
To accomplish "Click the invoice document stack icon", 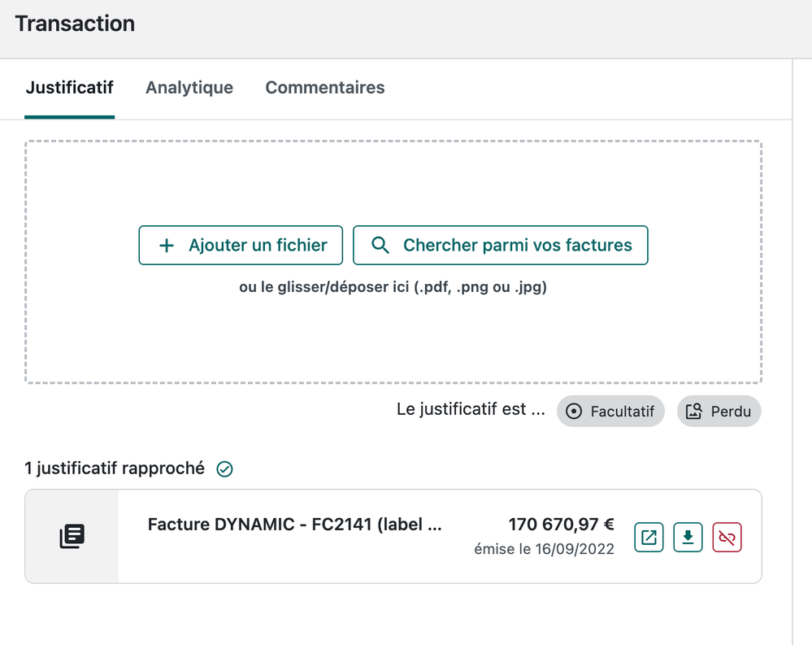I will (x=72, y=537).
